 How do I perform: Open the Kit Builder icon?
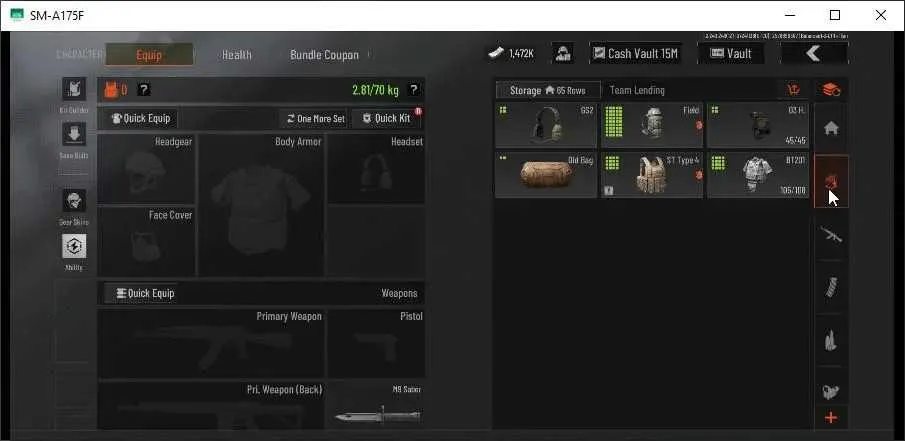click(74, 89)
